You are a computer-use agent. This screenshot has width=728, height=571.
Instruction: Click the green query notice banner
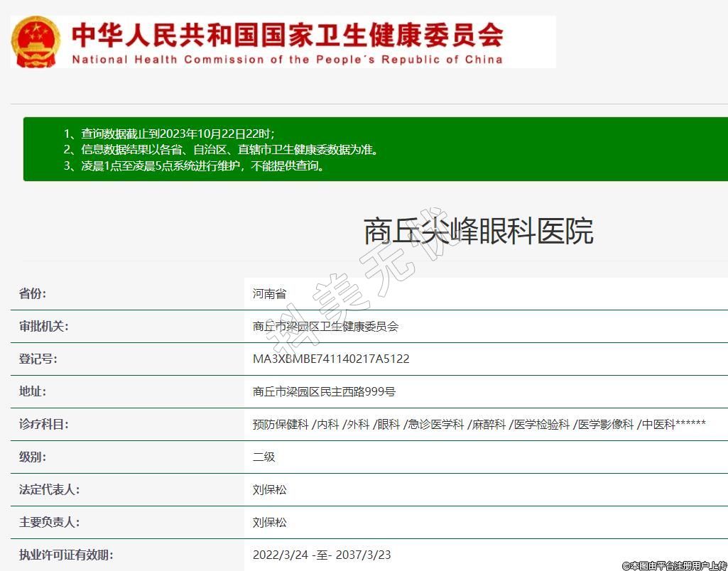pyautogui.click(x=375, y=149)
